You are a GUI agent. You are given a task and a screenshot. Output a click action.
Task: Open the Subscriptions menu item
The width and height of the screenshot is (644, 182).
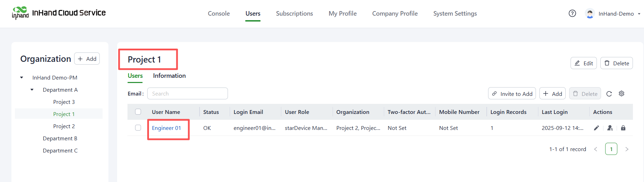click(x=294, y=14)
